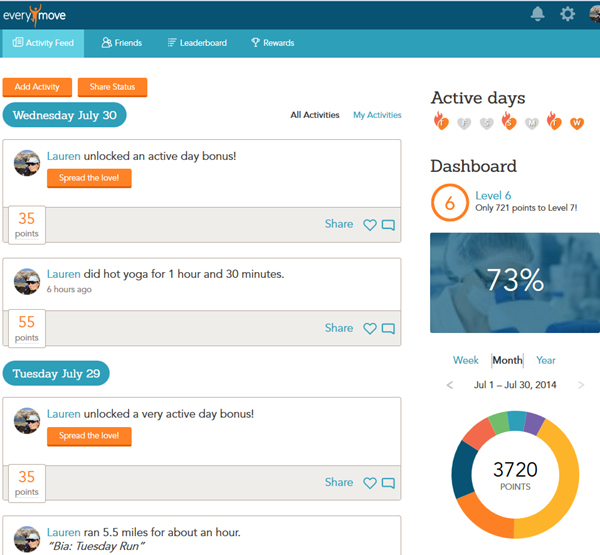Show All Activities filter
This screenshot has height=555, width=600.
315,115
